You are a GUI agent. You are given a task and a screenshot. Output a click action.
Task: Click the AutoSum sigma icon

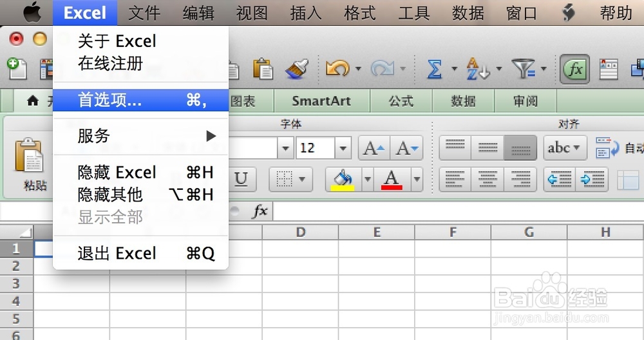(x=435, y=68)
